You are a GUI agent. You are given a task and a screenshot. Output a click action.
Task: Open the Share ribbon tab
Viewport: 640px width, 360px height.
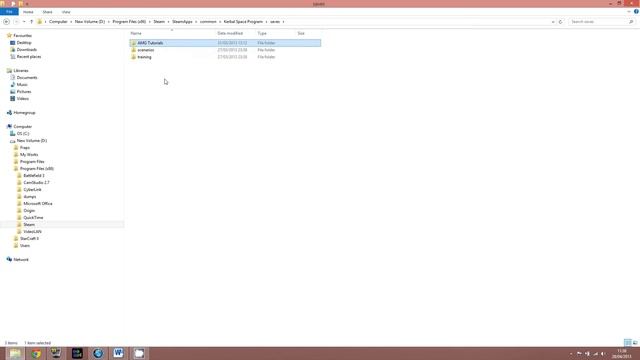point(47,12)
